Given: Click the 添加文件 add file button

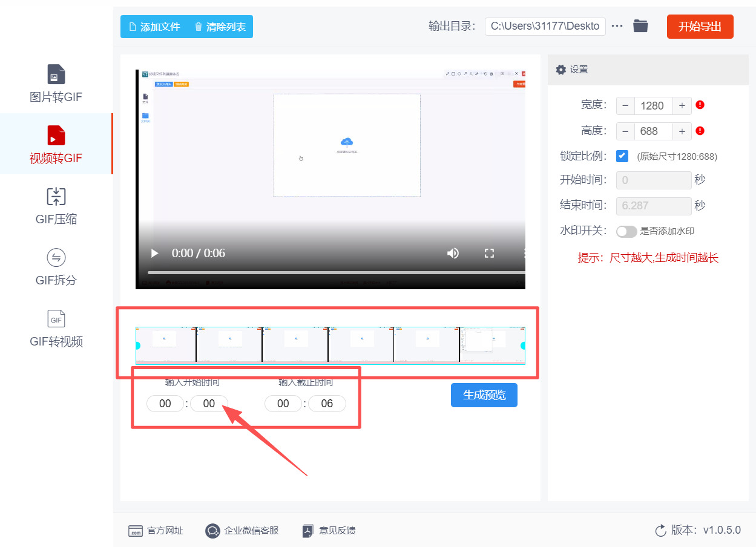Looking at the screenshot, I should pyautogui.click(x=154, y=27).
